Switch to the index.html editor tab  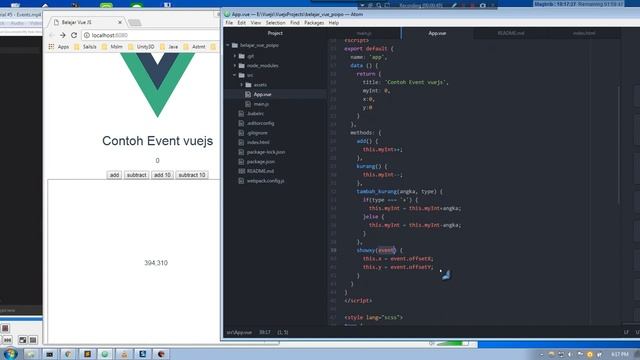pos(584,33)
